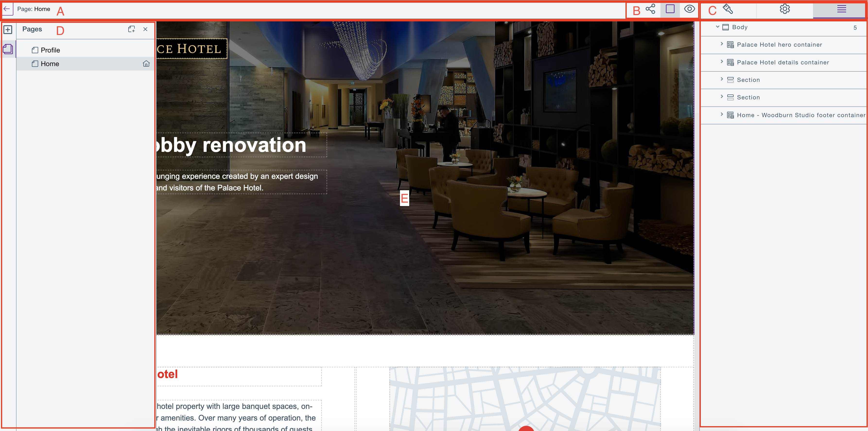Image resolution: width=868 pixels, height=431 pixels.
Task: Open the Home page from the Pages list
Action: click(x=50, y=64)
